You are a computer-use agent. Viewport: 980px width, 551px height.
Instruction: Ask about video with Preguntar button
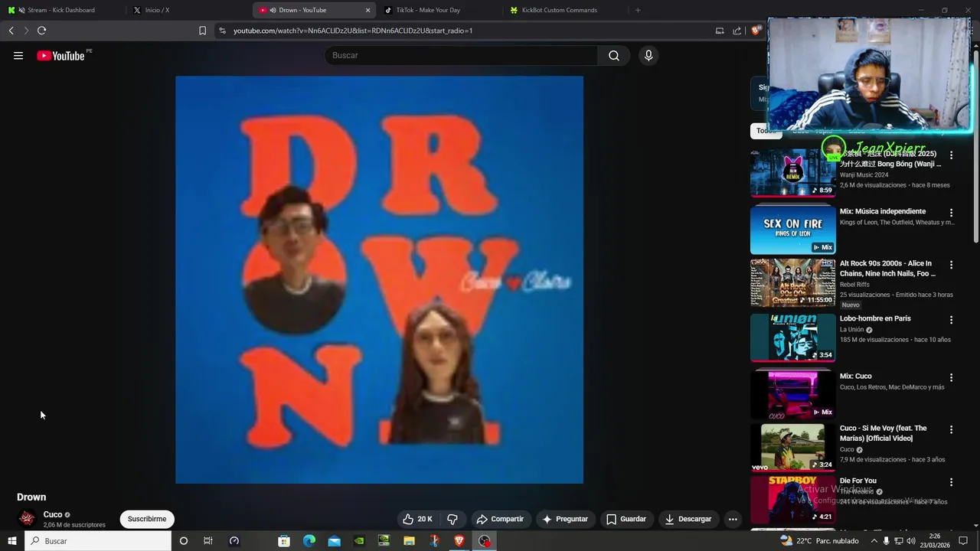click(565, 519)
